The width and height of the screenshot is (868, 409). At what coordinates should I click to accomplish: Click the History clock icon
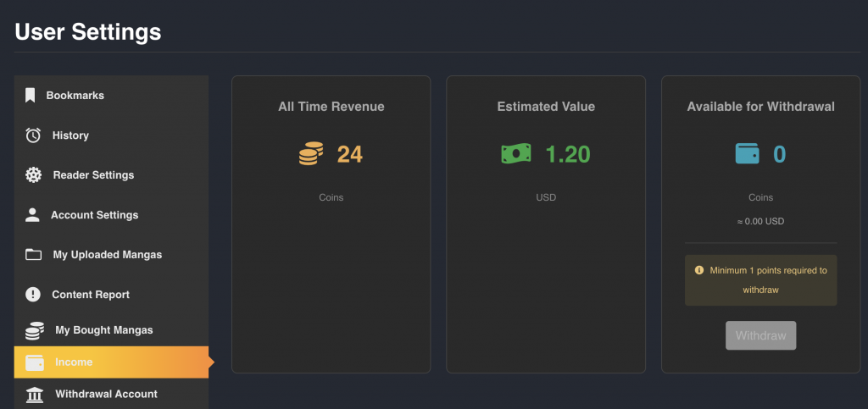[33, 135]
